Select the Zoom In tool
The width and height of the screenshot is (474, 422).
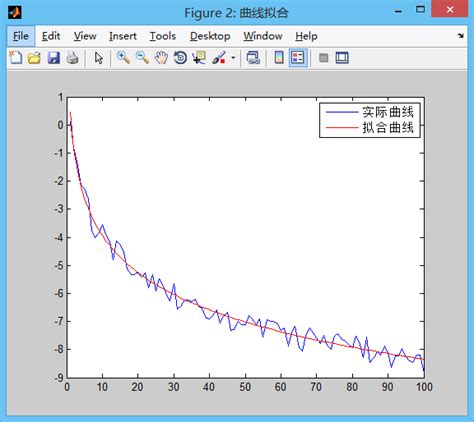[x=123, y=58]
